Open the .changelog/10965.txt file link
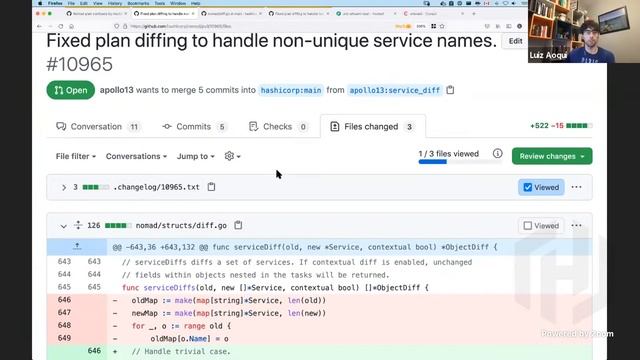 156,187
